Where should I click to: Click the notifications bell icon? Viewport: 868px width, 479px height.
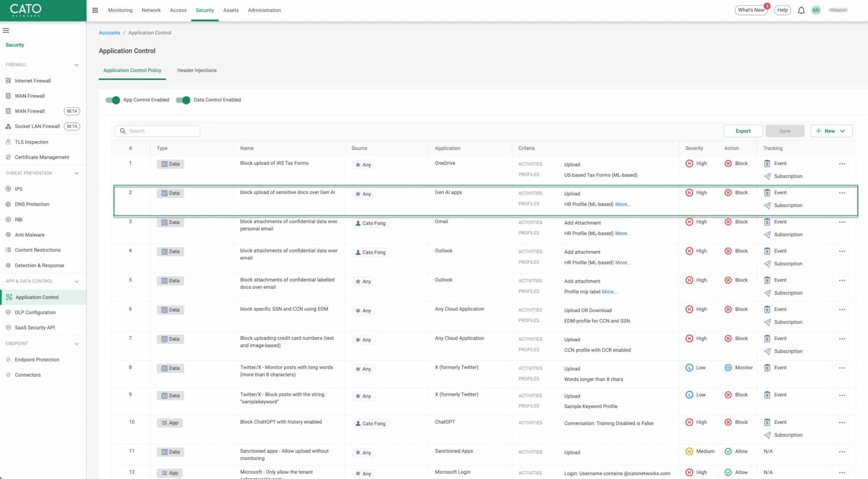point(801,10)
